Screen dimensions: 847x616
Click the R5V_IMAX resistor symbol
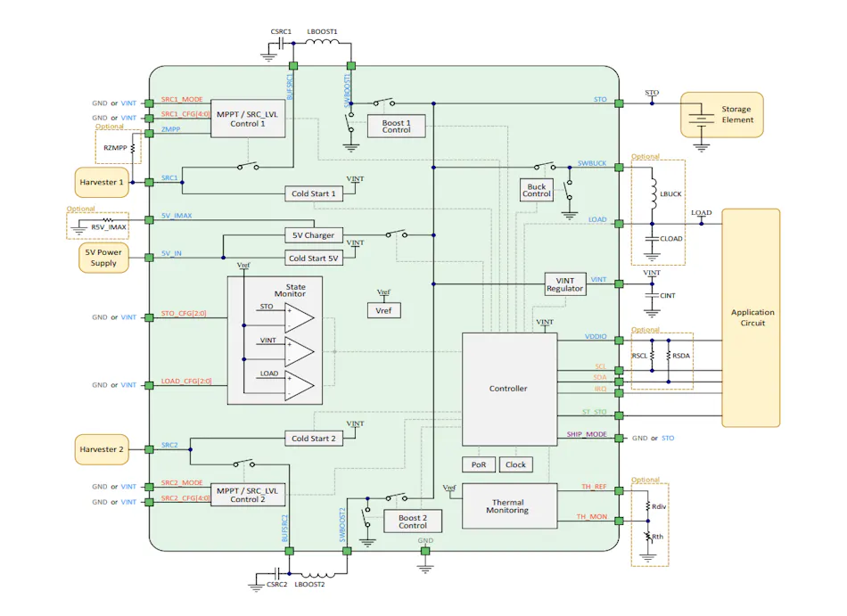[108, 220]
